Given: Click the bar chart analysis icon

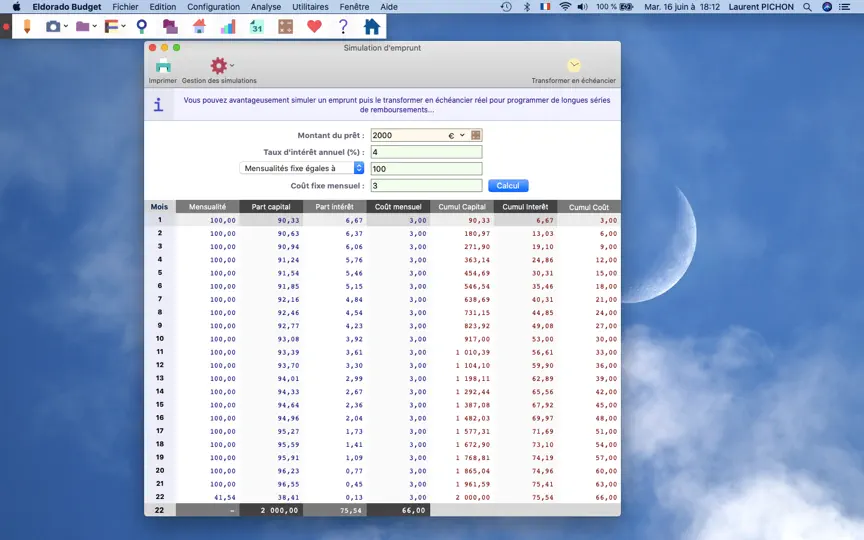Looking at the screenshot, I should 228,26.
